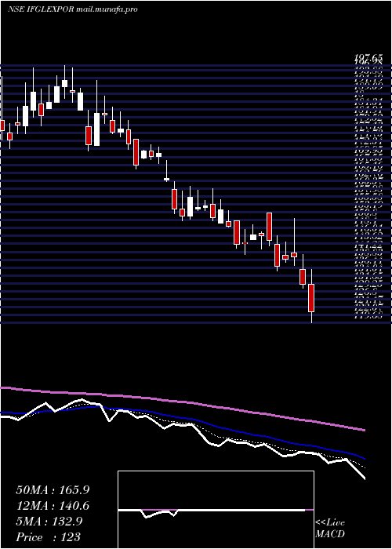
Task: Click the <<Live MACD label
Action: pyautogui.click(x=330, y=529)
